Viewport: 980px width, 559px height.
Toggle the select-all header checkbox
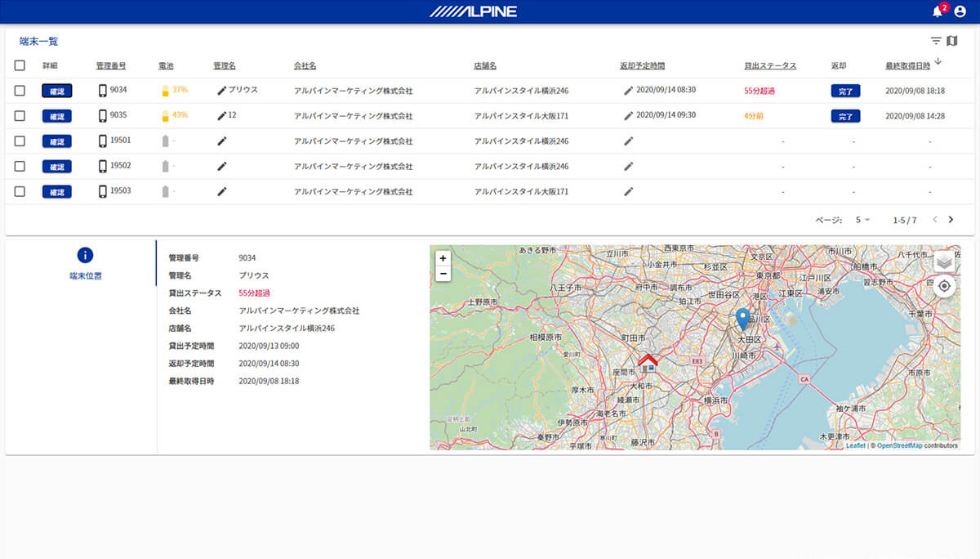[20, 65]
